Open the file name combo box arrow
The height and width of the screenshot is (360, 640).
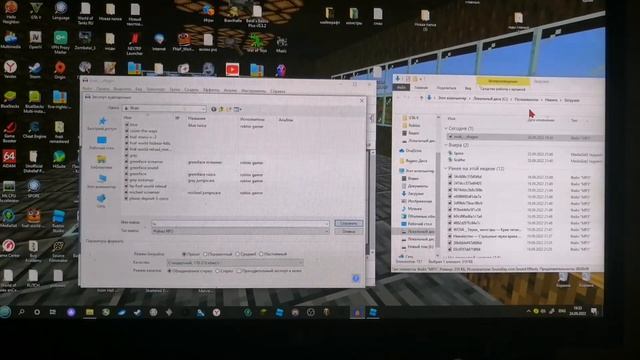click(326, 223)
